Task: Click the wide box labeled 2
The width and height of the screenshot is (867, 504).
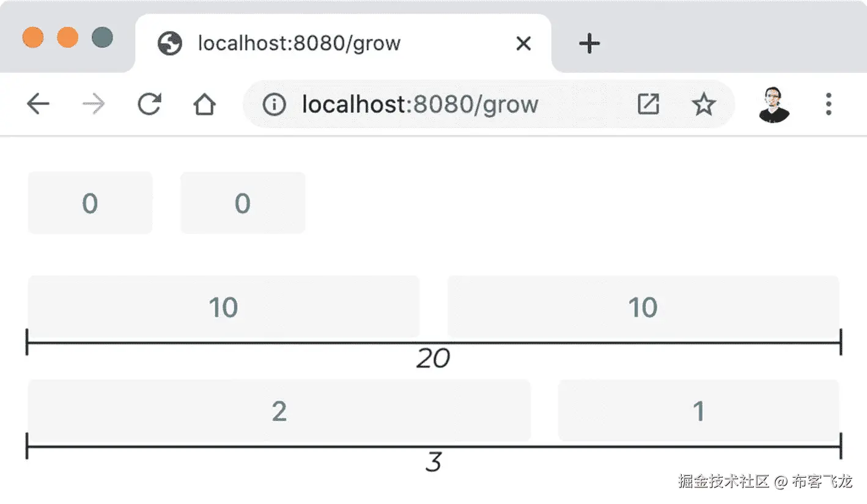Action: point(279,411)
